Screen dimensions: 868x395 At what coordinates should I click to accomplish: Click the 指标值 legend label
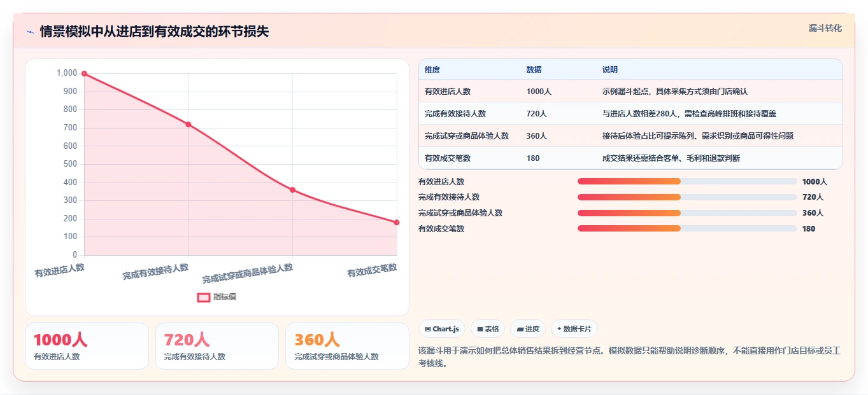tap(225, 297)
